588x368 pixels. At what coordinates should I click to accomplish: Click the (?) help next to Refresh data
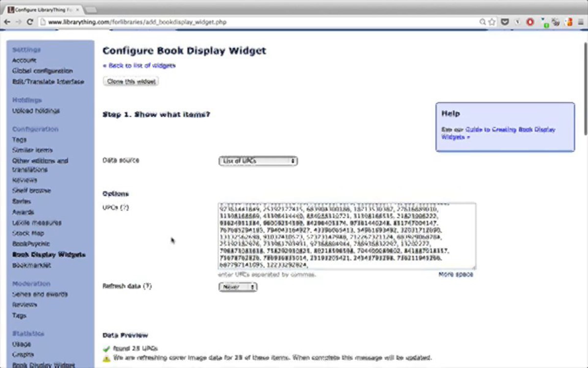pyautogui.click(x=147, y=286)
